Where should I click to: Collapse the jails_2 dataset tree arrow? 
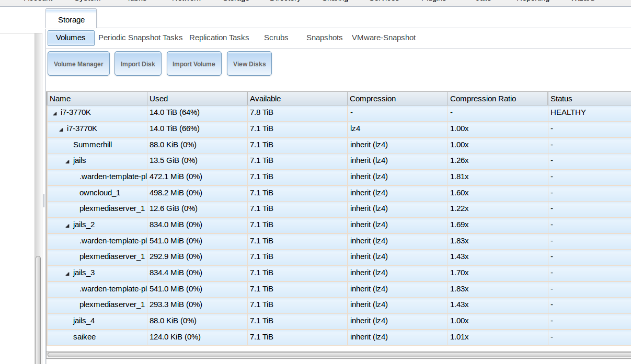pos(67,226)
